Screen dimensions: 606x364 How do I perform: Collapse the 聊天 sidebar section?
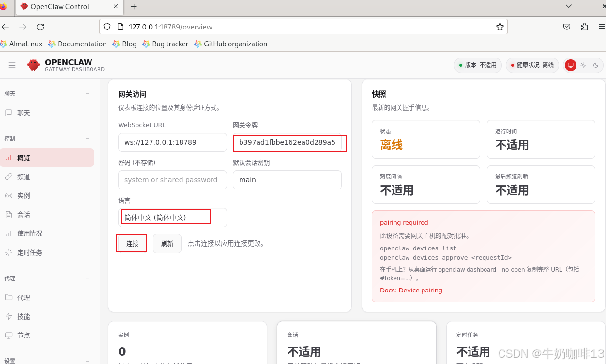tap(88, 93)
